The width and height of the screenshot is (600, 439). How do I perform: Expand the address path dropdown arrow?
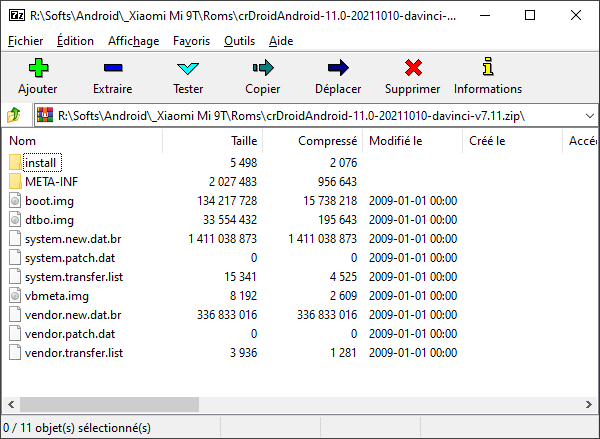[590, 116]
